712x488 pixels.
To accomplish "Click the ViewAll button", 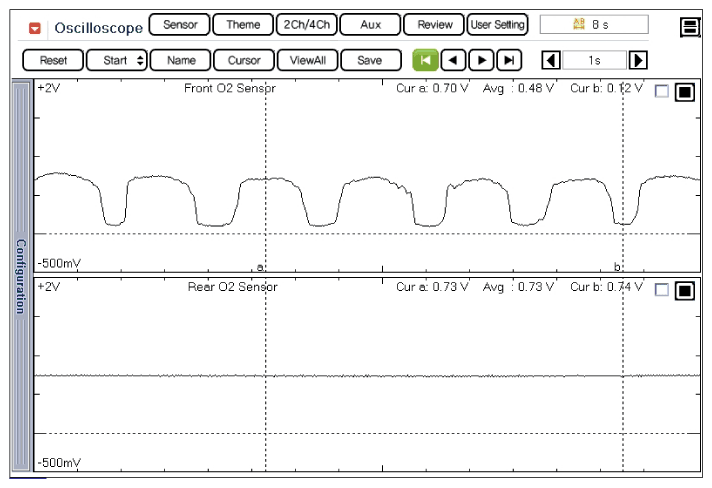I will tap(306, 60).
